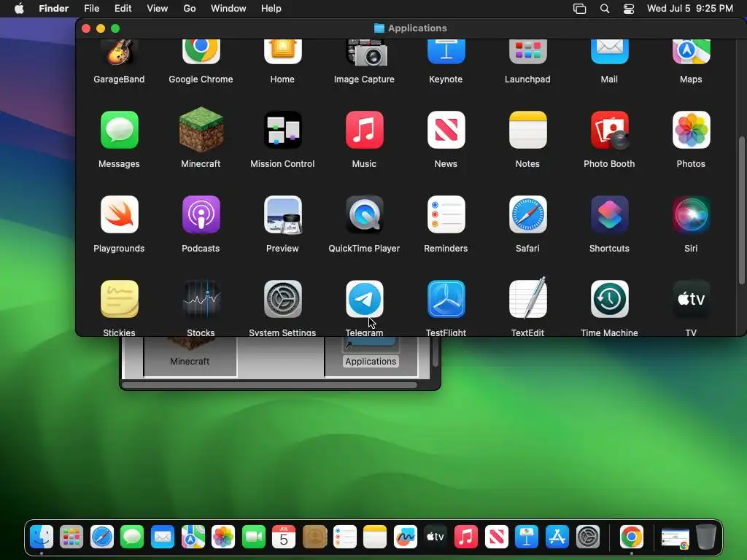The width and height of the screenshot is (747, 560).
Task: Open Control Center in menu bar
Action: 629,9
